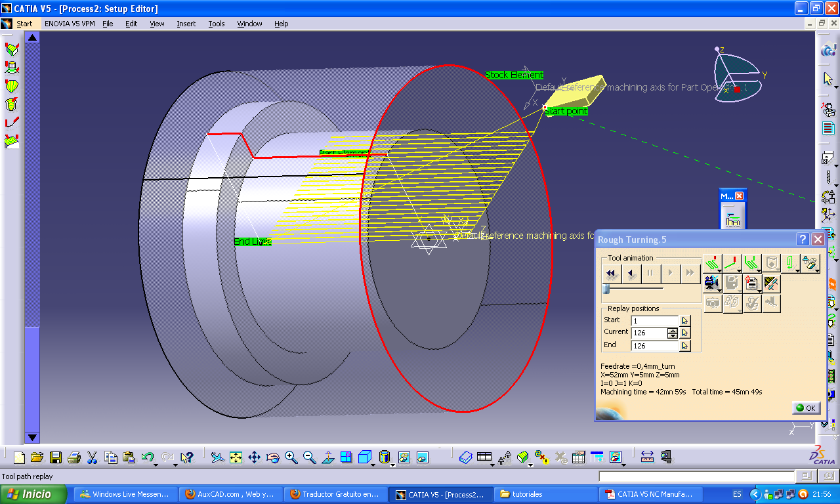Click the End position input field
The height and width of the screenshot is (504, 840).
pyautogui.click(x=655, y=345)
